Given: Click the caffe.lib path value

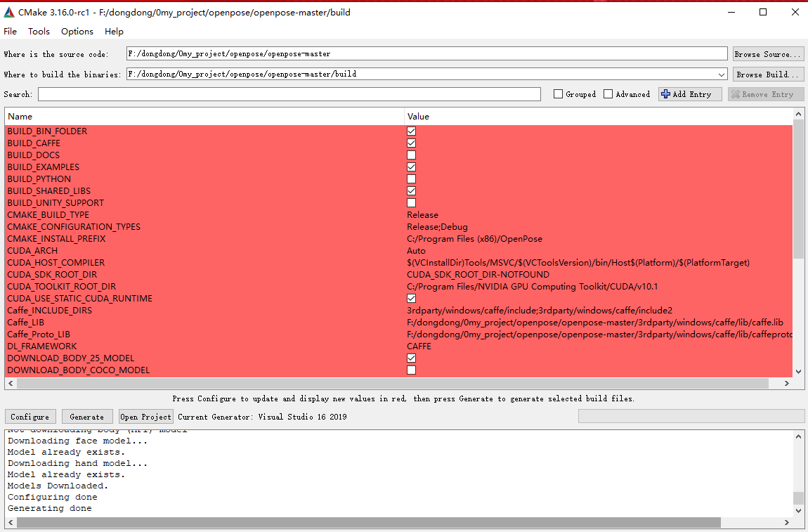Looking at the screenshot, I should 595,322.
